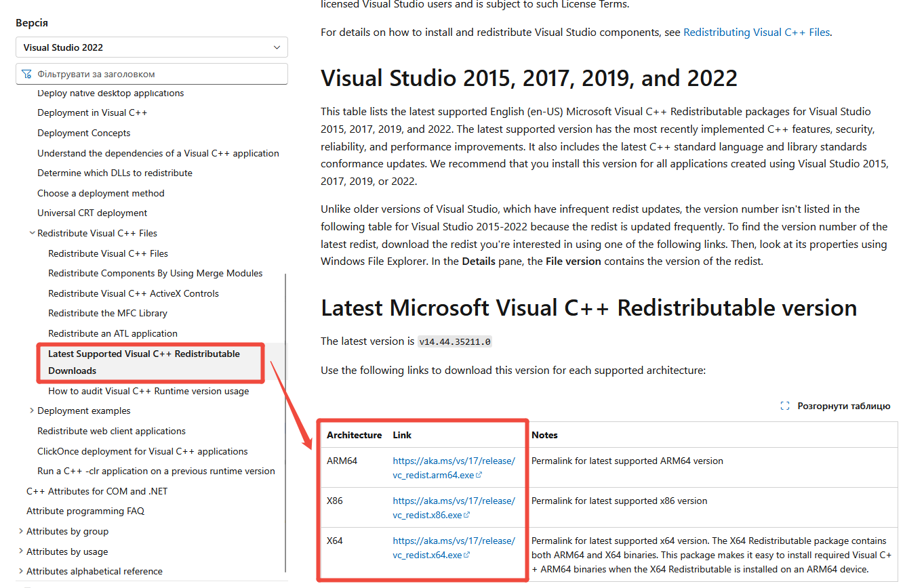Select Determine which DLLs to redistribute

click(x=115, y=173)
